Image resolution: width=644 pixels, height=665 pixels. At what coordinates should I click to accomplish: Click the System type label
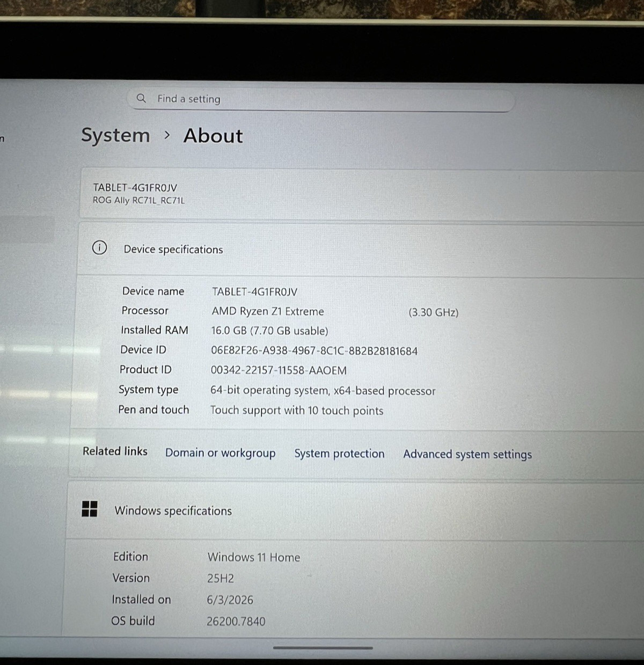pyautogui.click(x=149, y=390)
